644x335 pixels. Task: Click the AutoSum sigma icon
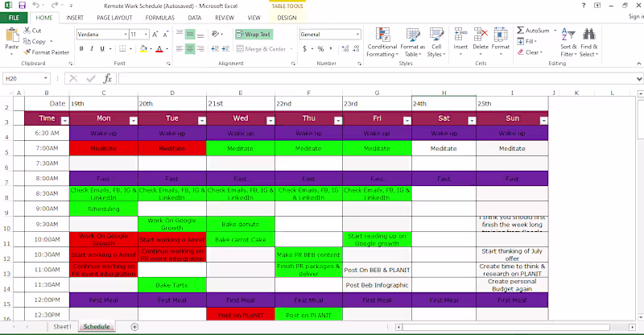[520, 31]
